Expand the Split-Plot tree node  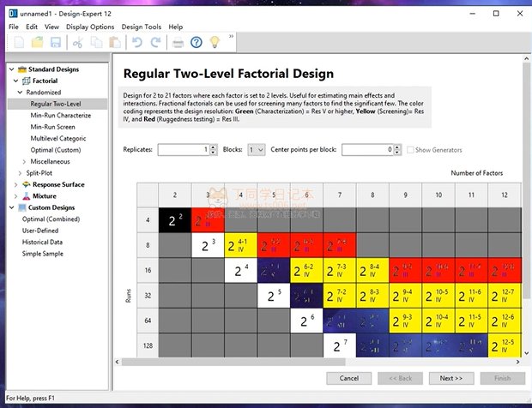(x=21, y=172)
